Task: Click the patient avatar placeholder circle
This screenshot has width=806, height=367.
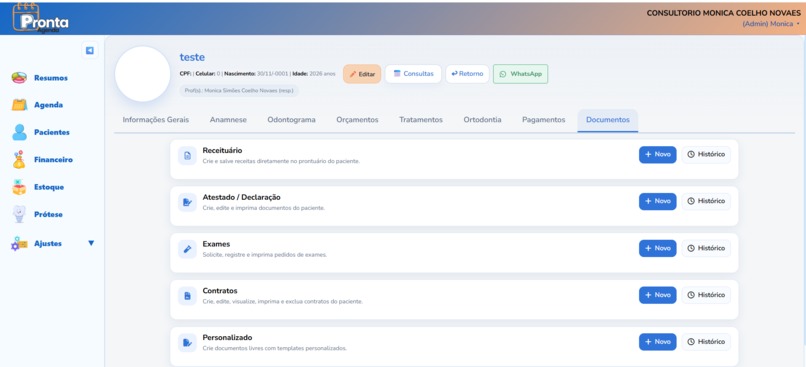Action: (142, 74)
